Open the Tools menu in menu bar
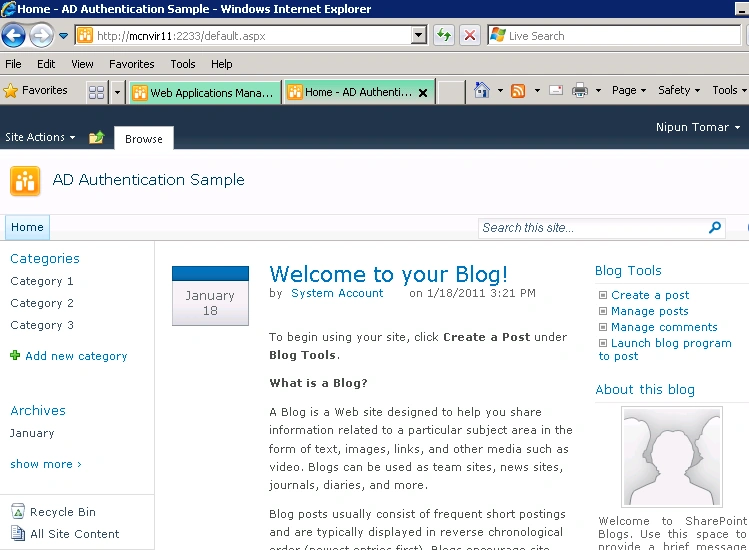The width and height of the screenshot is (749, 550). point(183,64)
